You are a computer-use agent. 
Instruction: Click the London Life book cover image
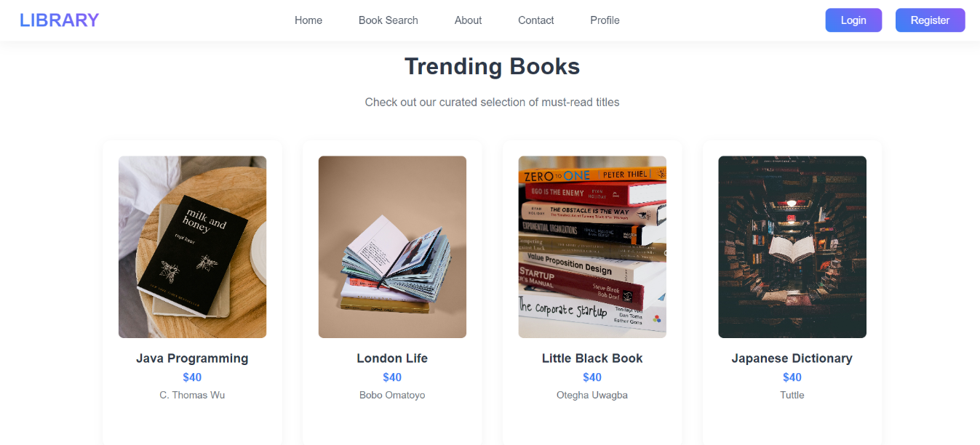[391, 246]
